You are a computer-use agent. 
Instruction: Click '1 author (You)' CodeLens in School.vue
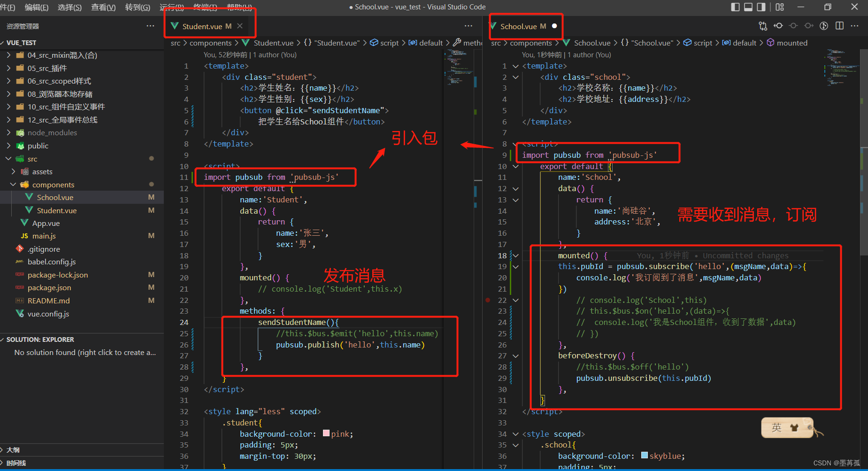click(x=589, y=55)
